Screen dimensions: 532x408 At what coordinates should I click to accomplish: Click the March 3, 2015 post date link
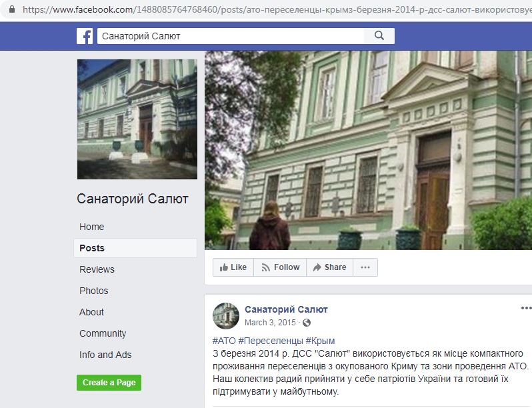(x=270, y=323)
